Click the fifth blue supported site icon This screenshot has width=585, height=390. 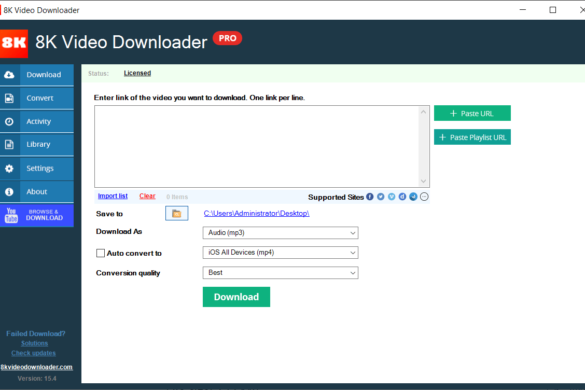(413, 197)
